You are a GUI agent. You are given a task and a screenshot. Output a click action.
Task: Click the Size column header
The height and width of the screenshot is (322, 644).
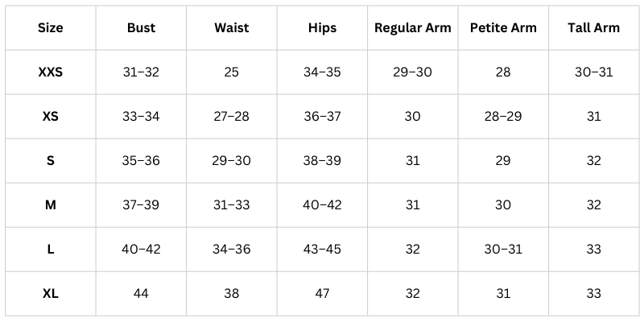coord(50,28)
